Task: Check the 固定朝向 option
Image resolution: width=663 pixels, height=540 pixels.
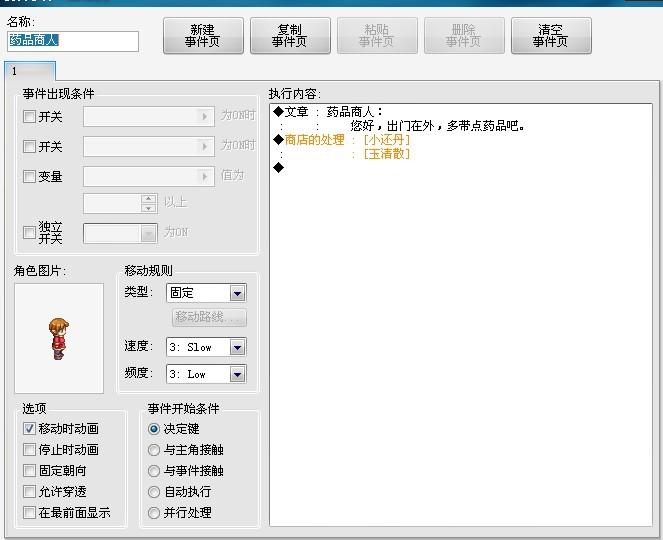Action: pos(29,470)
